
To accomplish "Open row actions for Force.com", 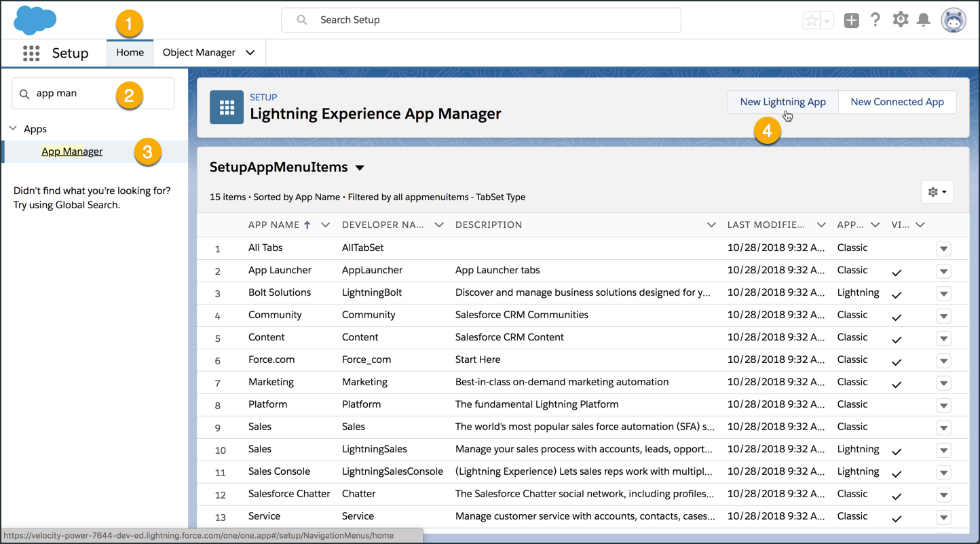I will (943, 361).
